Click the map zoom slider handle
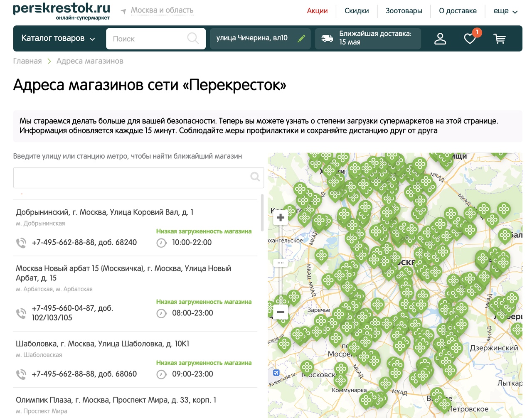Viewport: 532px width, 418px height. point(281,263)
